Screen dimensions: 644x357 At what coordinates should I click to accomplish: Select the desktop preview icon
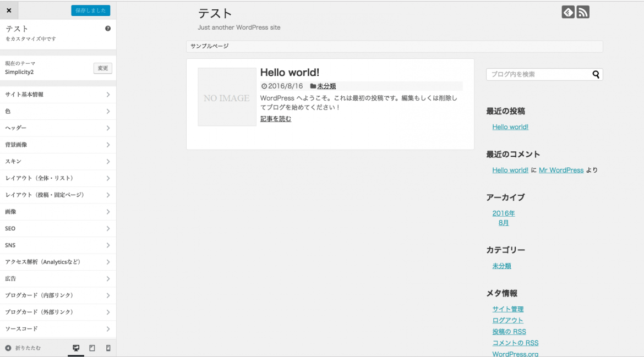tap(75, 347)
